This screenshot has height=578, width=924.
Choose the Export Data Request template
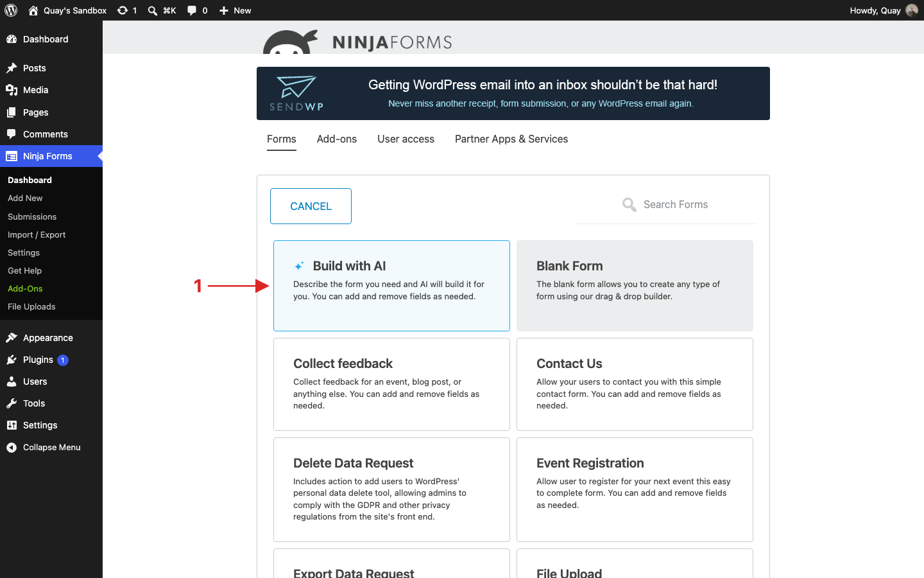pyautogui.click(x=391, y=564)
